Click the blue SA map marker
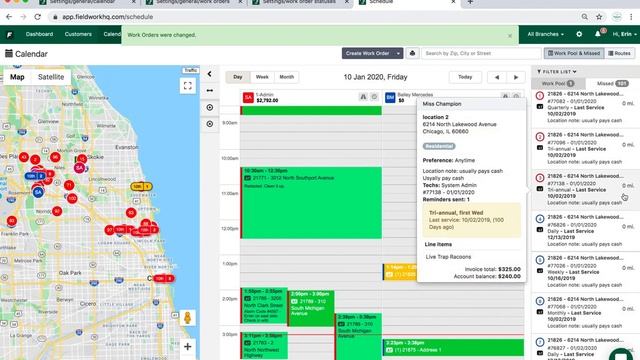The height and width of the screenshot is (360, 640). 38,192
